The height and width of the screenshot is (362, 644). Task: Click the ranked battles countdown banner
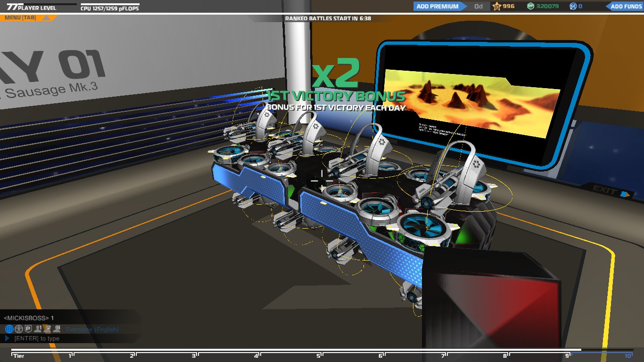(x=328, y=18)
